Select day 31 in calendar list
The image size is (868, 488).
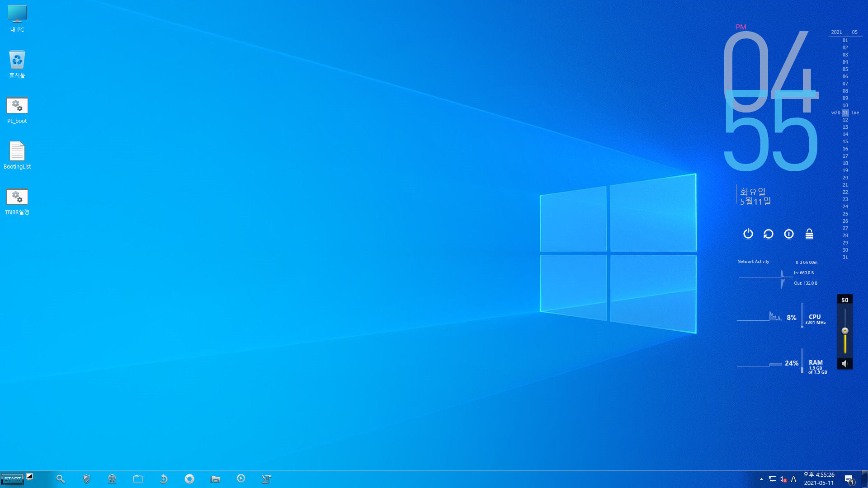tap(845, 257)
